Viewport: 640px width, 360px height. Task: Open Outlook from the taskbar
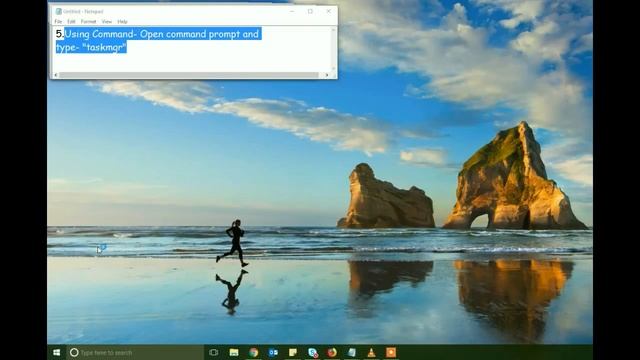[x=273, y=352]
